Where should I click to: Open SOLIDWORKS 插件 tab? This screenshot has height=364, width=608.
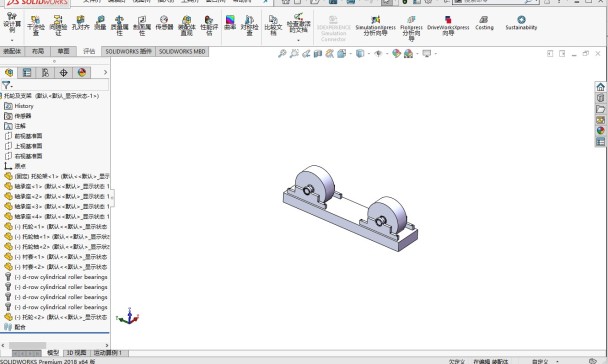click(128, 52)
